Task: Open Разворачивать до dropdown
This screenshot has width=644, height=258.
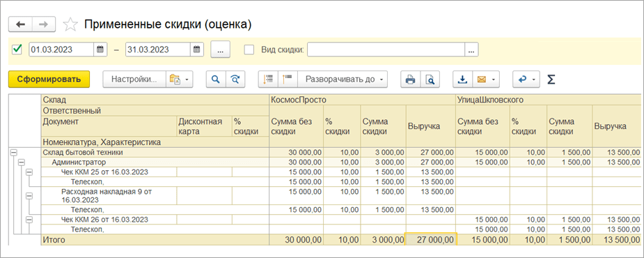Action: pyautogui.click(x=343, y=79)
